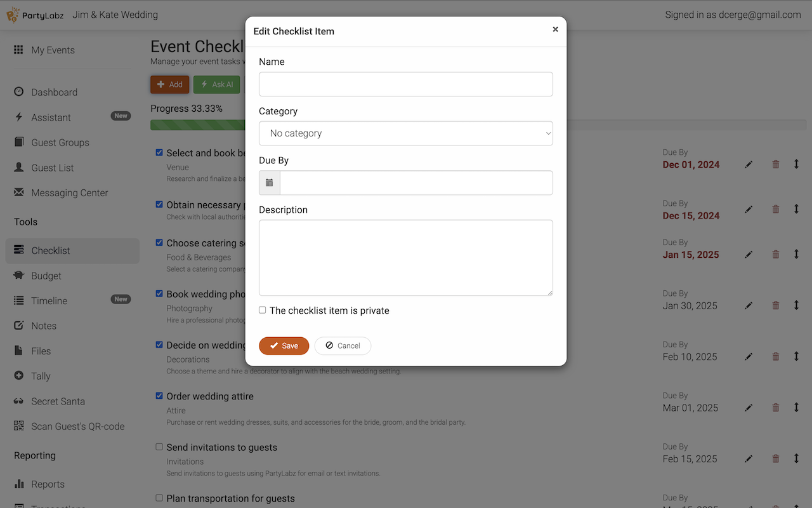Click the calendar icon beside Due By
This screenshot has height=508, width=812.
[270, 183]
